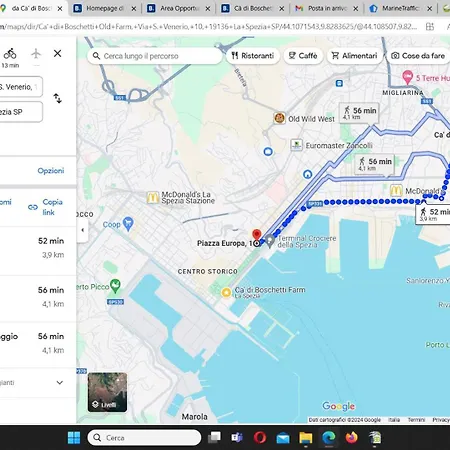Click the Cerca lungo il percorso field
The width and height of the screenshot is (450, 450).
[155, 56]
